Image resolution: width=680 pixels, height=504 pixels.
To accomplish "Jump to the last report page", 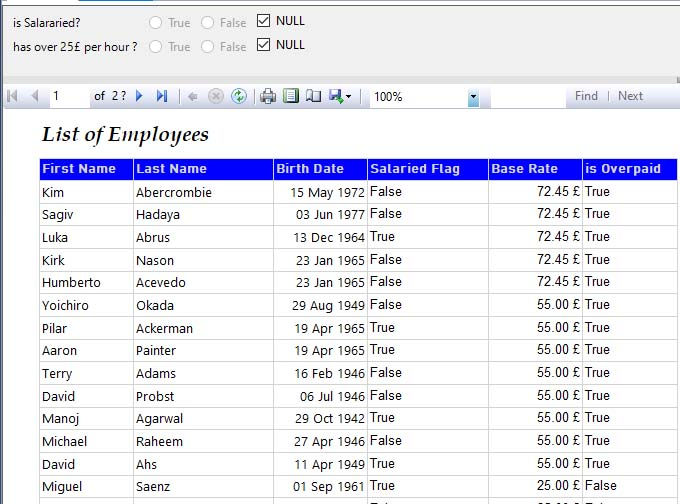I will tap(162, 96).
